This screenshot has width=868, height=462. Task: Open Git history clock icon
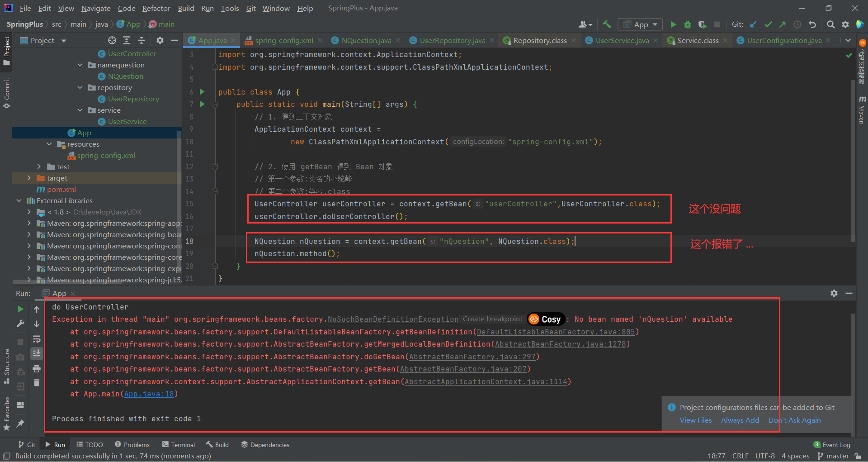(797, 24)
